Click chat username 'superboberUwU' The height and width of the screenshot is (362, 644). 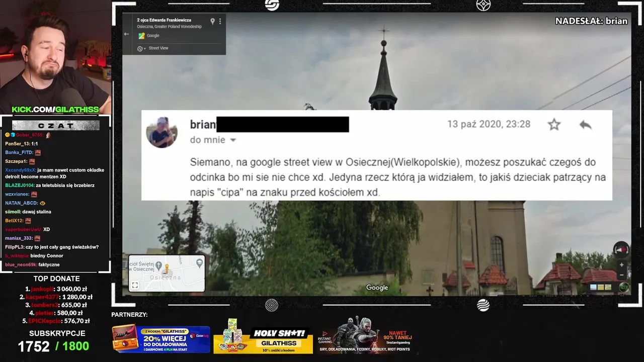tap(23, 229)
